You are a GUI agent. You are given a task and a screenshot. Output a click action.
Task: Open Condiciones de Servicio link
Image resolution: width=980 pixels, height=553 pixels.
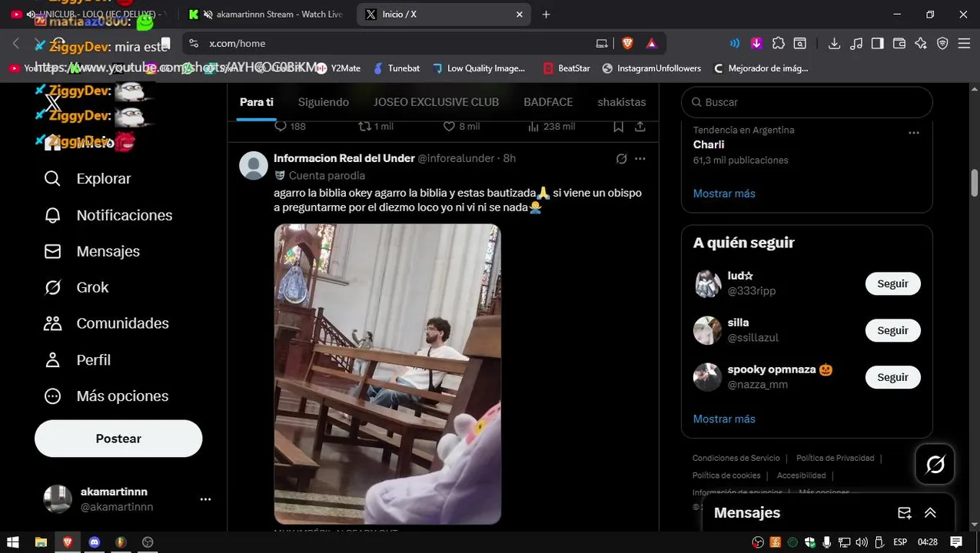[736, 459]
